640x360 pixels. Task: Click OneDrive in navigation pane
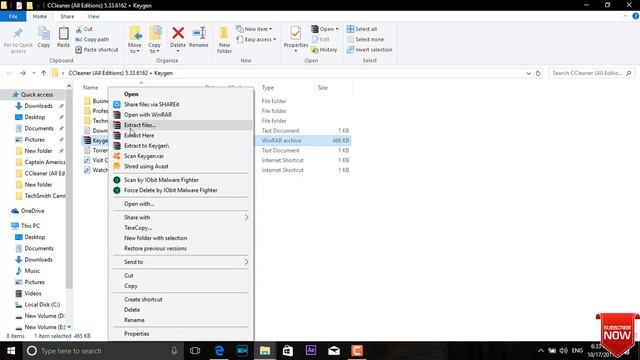pos(32,211)
